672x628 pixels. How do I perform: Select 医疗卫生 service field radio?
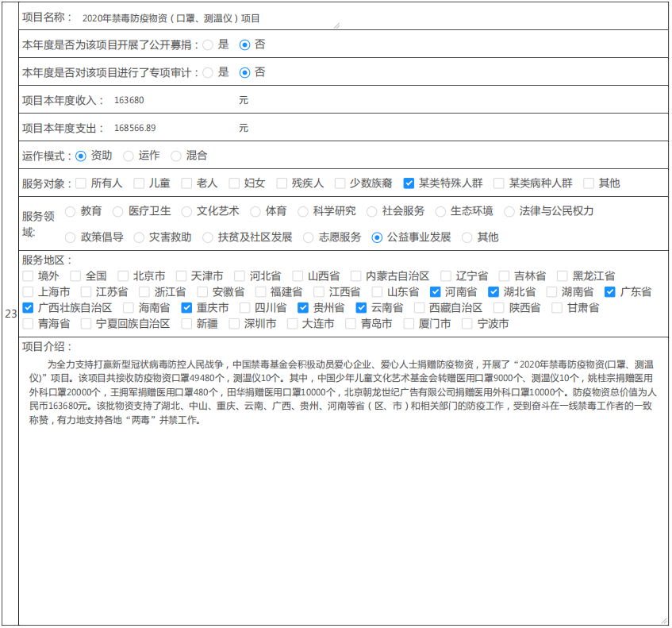(x=118, y=212)
